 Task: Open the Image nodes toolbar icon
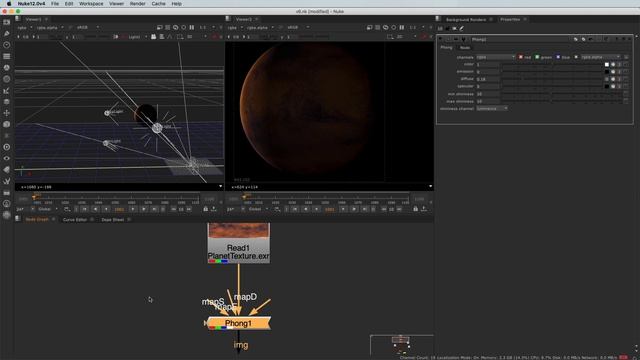[x=7, y=22]
